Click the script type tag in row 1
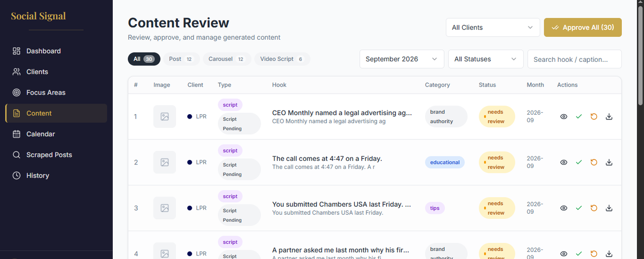Image resolution: width=644 pixels, height=259 pixels. [230, 105]
